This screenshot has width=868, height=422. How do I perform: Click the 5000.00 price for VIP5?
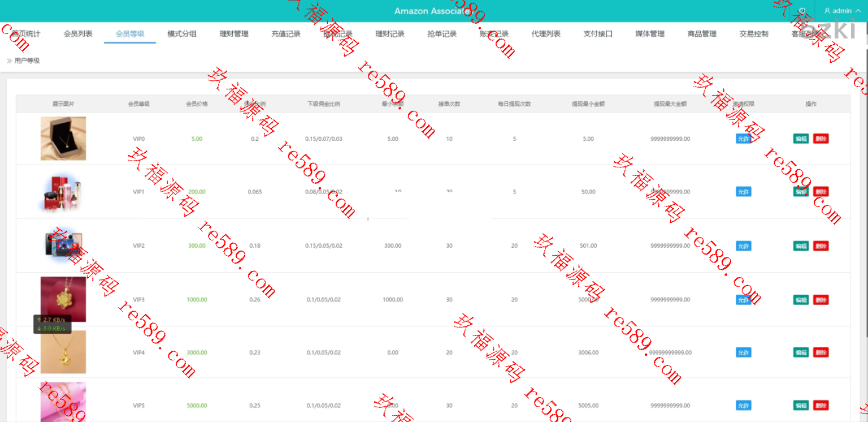pos(197,406)
